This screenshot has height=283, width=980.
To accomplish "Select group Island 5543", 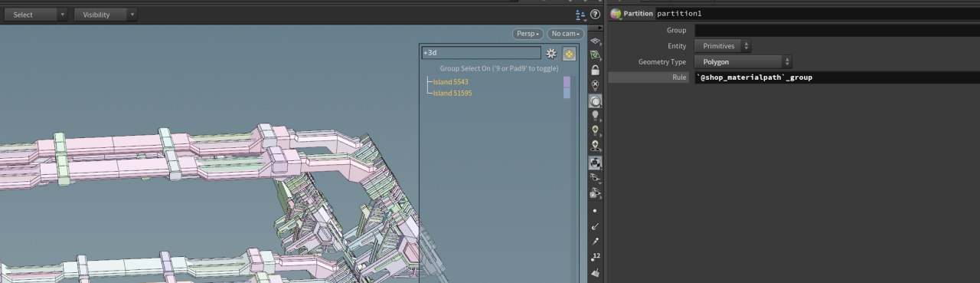I will 450,81.
